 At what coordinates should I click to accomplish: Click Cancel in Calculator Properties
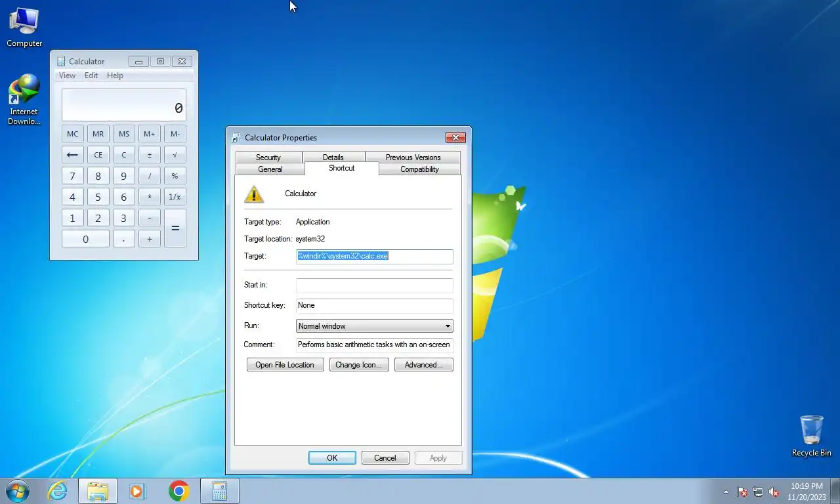pos(385,458)
